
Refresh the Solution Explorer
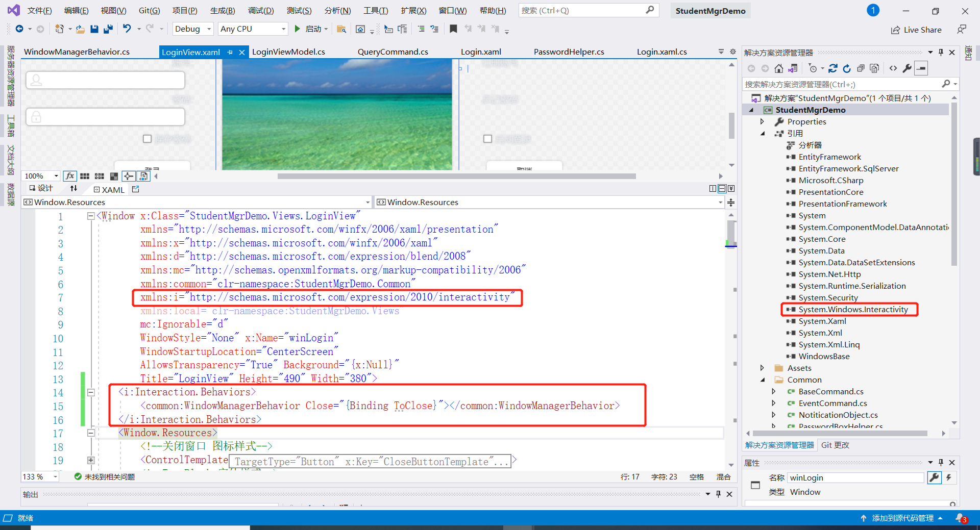coord(847,68)
